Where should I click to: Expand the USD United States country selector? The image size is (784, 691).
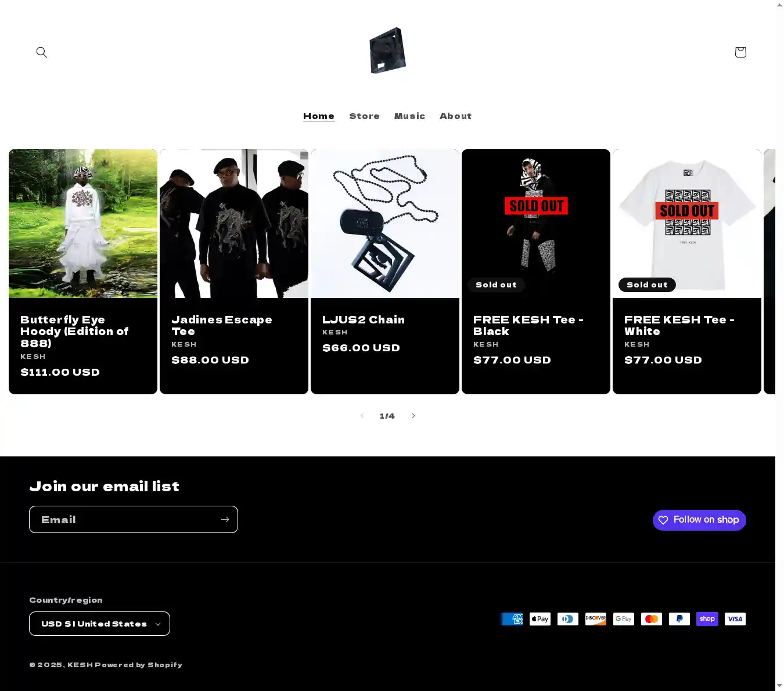pos(99,624)
